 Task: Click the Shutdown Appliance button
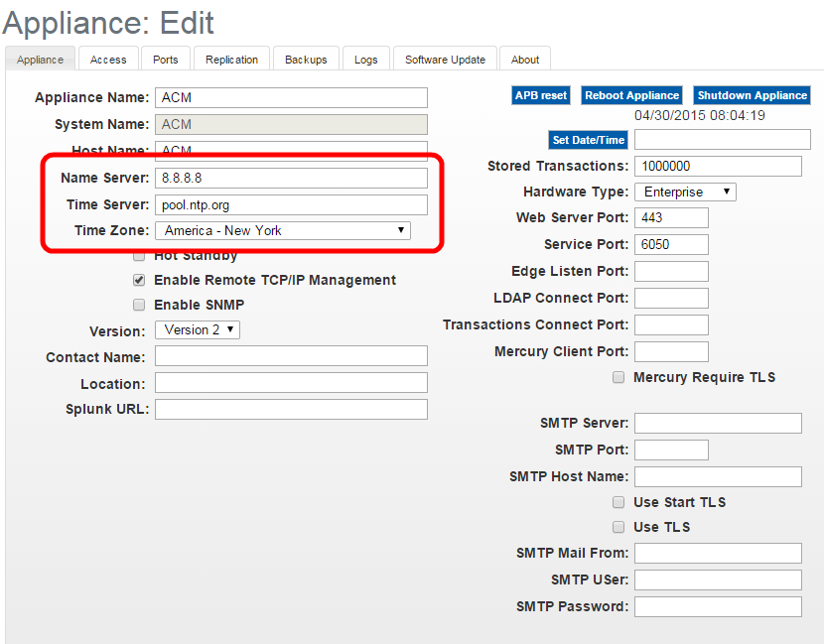point(752,95)
